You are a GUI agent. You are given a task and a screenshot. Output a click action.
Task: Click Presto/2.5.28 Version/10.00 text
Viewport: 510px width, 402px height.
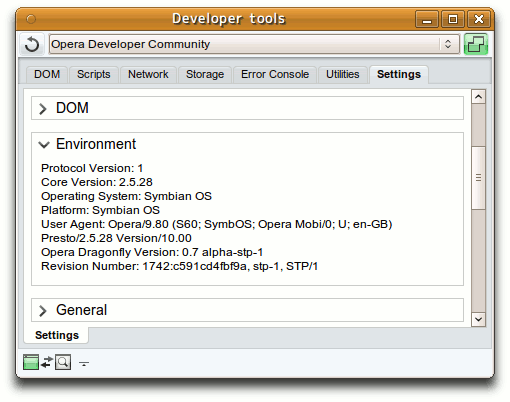point(116,238)
